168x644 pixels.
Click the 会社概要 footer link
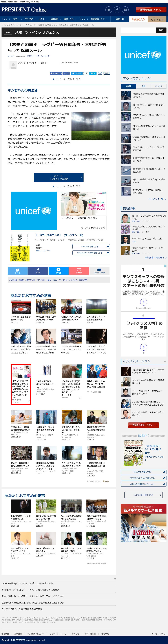(5, 633)
